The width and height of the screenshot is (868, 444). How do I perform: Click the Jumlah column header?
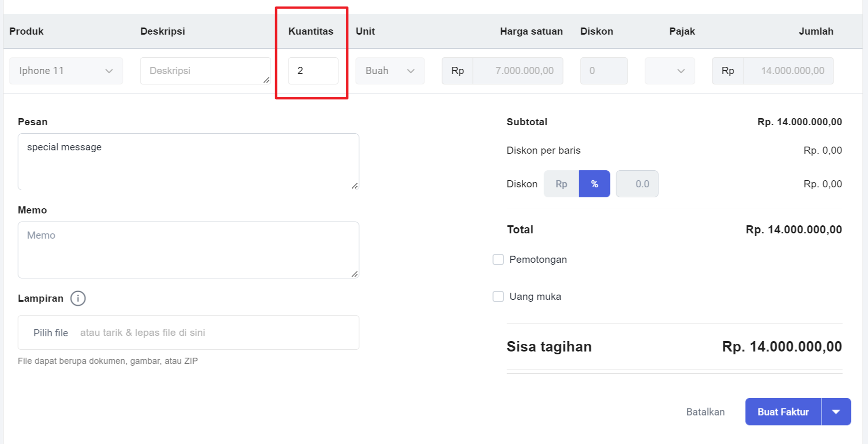click(x=816, y=31)
